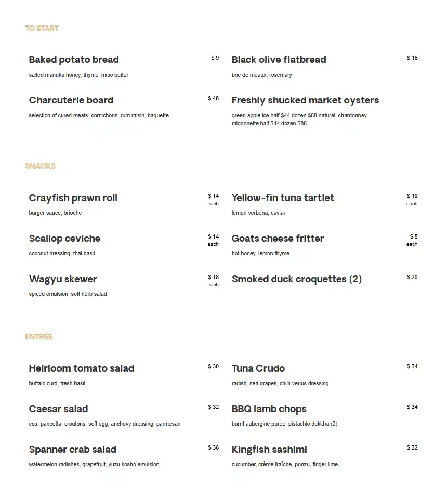Image resolution: width=448 pixels, height=488 pixels.
Task: Select the Kingfish sashimi item
Action: 269,450
